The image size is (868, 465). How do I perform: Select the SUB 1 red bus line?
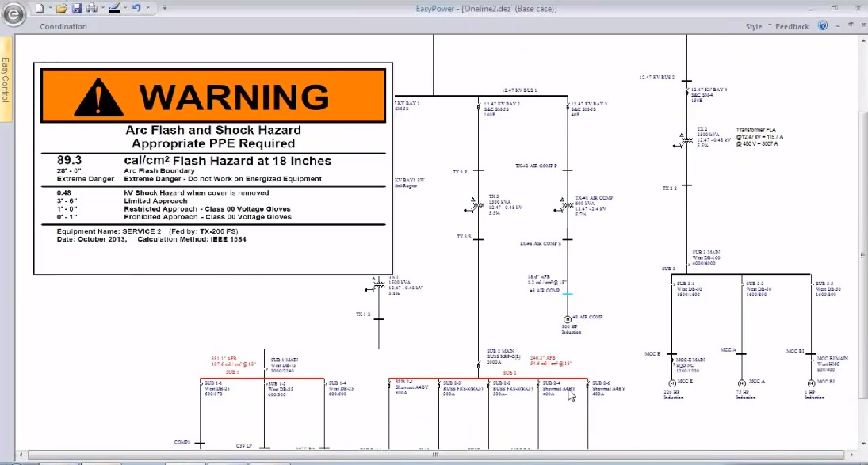tap(262, 379)
